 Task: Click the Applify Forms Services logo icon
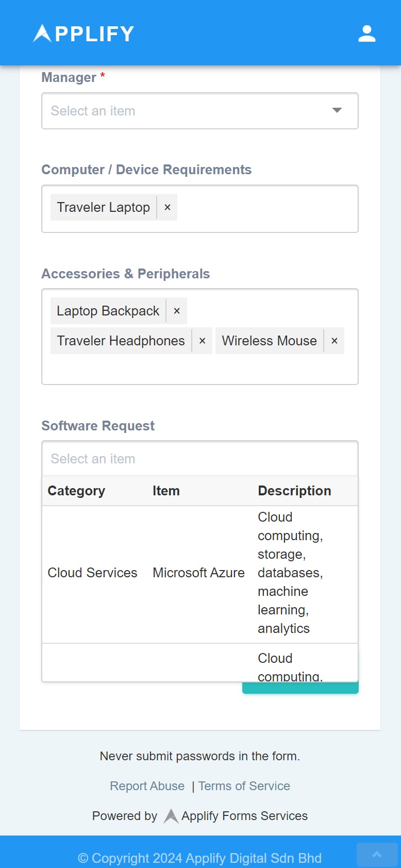[x=171, y=816]
